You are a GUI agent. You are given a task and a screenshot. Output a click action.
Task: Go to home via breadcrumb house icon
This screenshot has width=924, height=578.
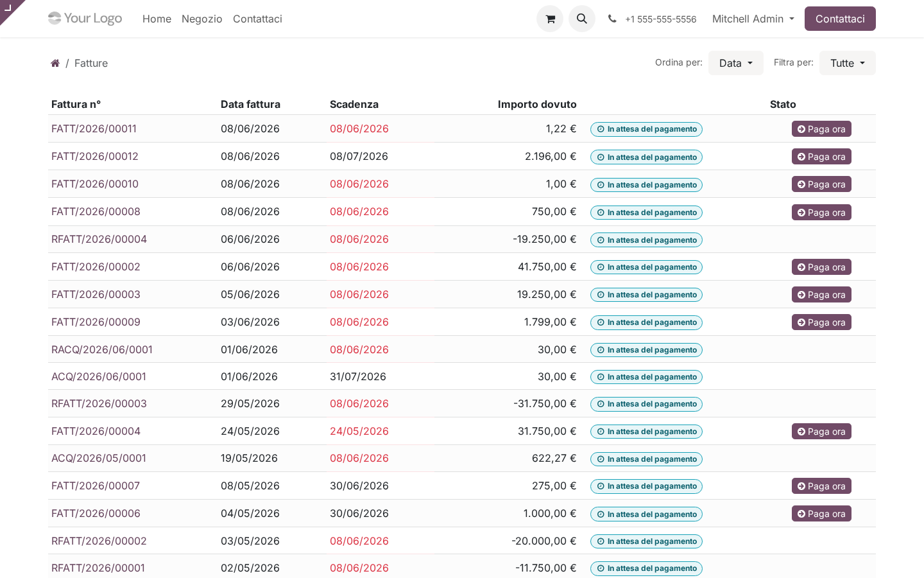click(x=55, y=63)
